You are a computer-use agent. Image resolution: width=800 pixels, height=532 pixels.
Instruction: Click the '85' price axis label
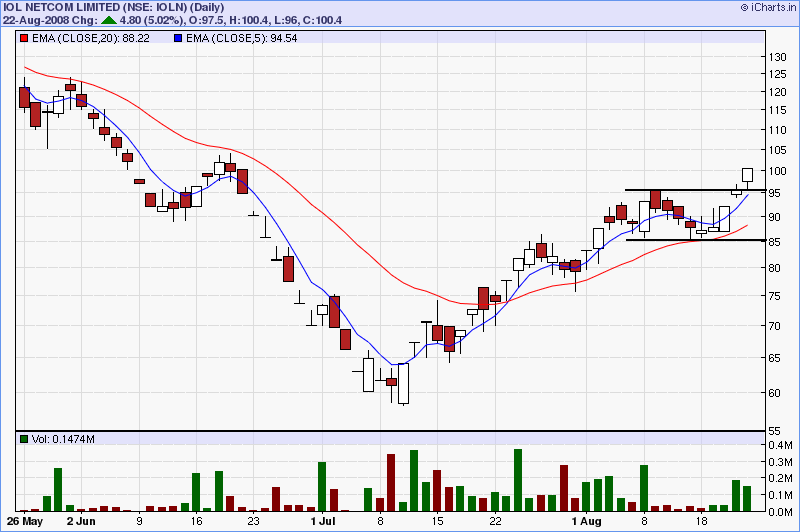(774, 242)
